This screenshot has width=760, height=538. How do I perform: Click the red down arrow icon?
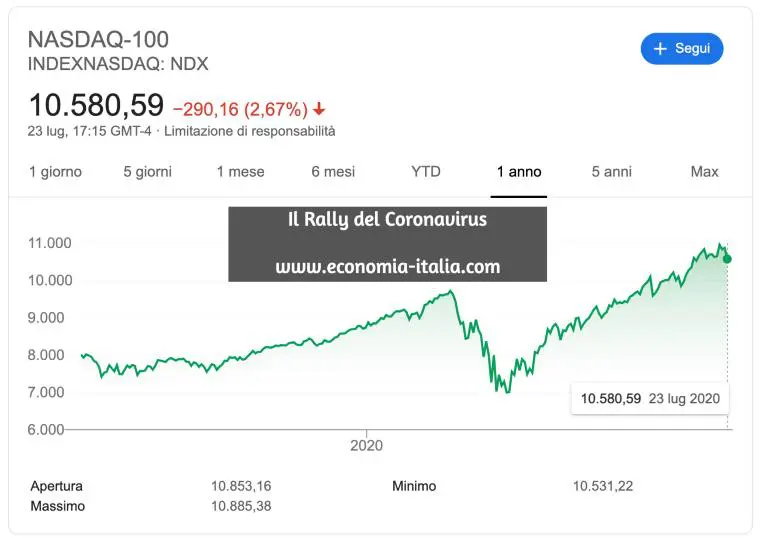pyautogui.click(x=319, y=108)
